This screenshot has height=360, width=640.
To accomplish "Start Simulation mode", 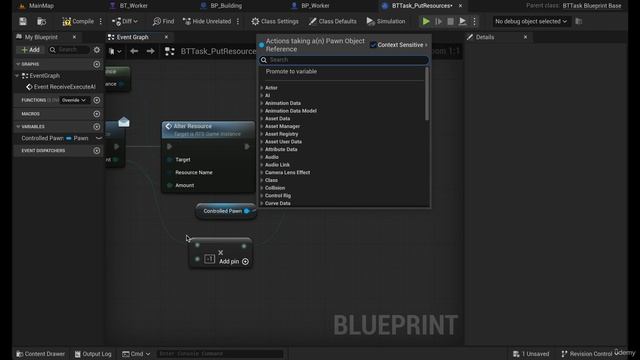I will pyautogui.click(x=386, y=21).
